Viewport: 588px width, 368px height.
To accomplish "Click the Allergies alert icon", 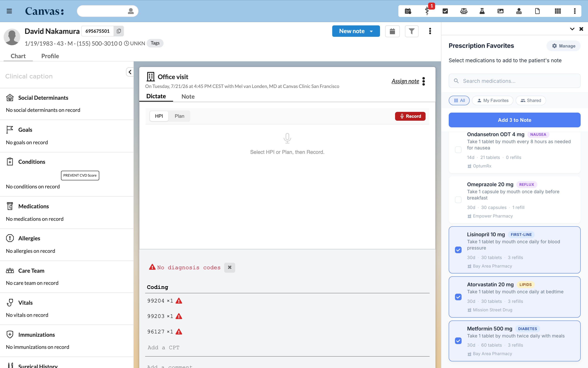I will (x=10, y=238).
